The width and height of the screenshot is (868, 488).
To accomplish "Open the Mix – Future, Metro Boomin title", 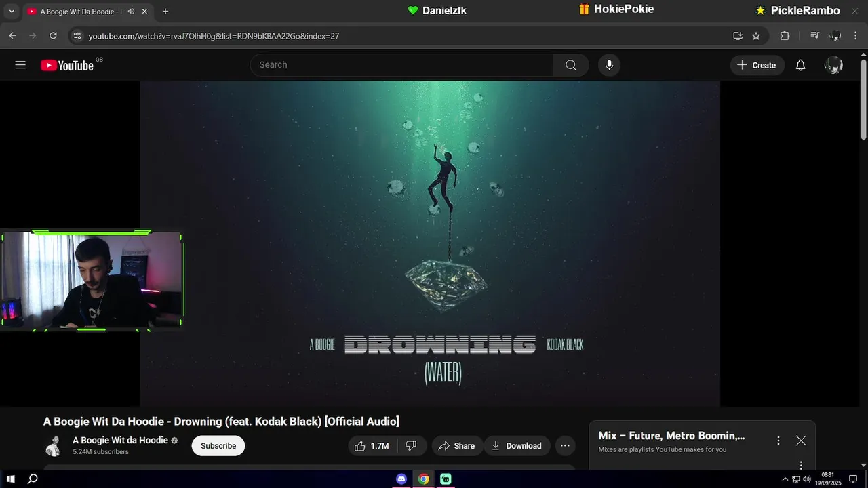I will pyautogui.click(x=671, y=436).
